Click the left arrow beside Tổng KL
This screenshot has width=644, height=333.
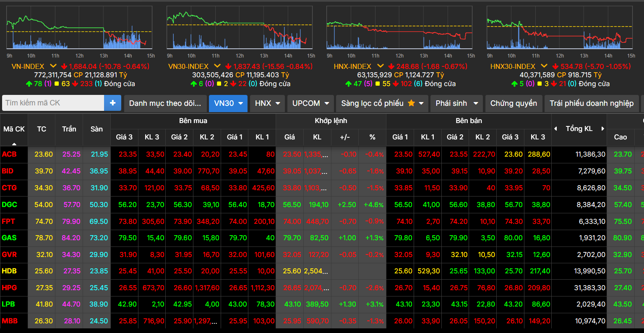[x=556, y=129]
